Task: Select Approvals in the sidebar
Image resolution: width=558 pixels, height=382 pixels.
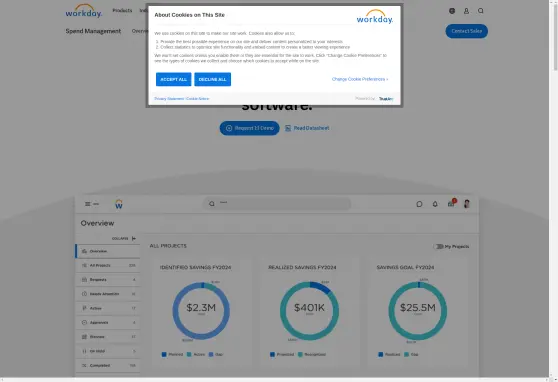Action: point(108,323)
